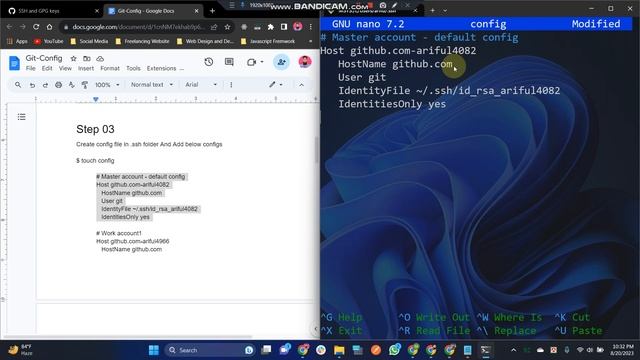Click the Print icon in Docs toolbar
This screenshot has width=640, height=360.
(x=58, y=85)
